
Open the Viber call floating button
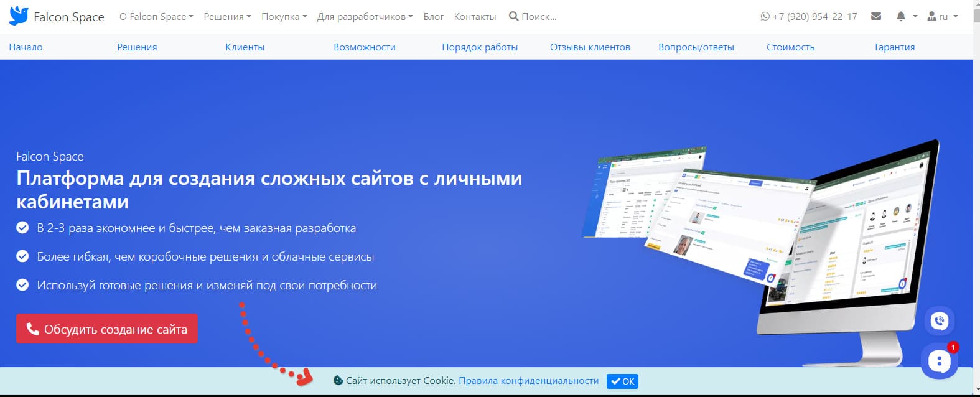pos(939,321)
